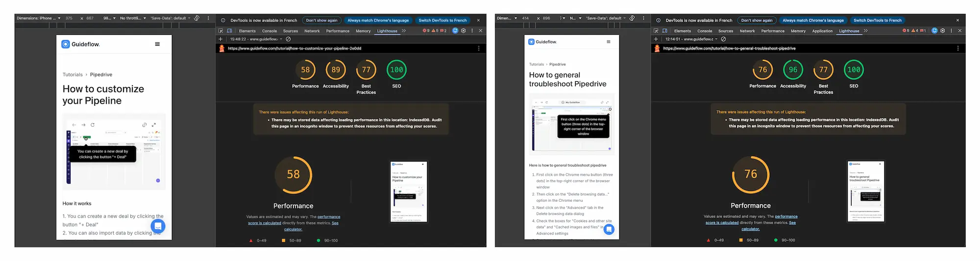Open report menu beside troubleshoot-pipedrive URL

(x=958, y=48)
